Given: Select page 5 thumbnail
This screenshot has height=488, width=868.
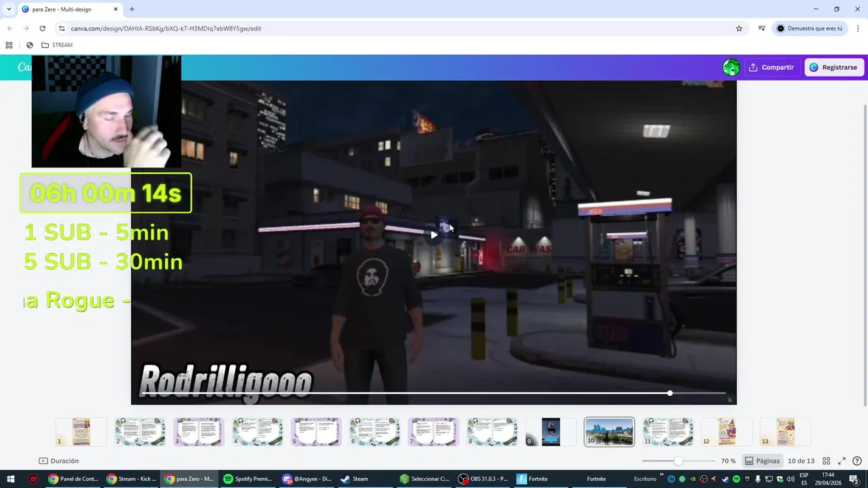Looking at the screenshot, I should pyautogui.click(x=316, y=432).
